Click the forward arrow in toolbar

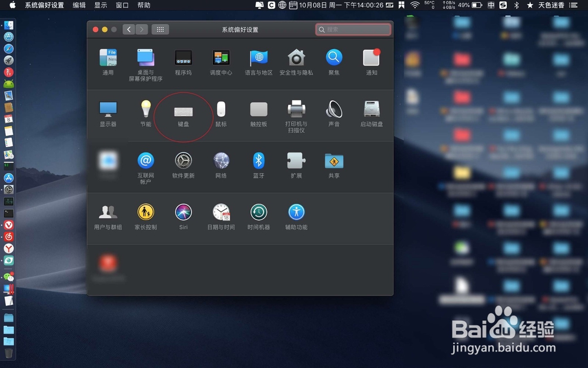(141, 29)
